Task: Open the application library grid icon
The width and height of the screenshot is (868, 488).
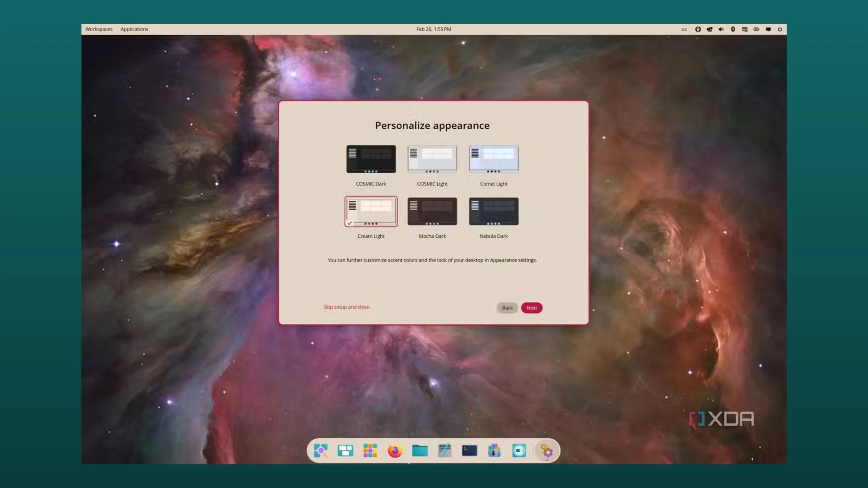Action: (370, 450)
